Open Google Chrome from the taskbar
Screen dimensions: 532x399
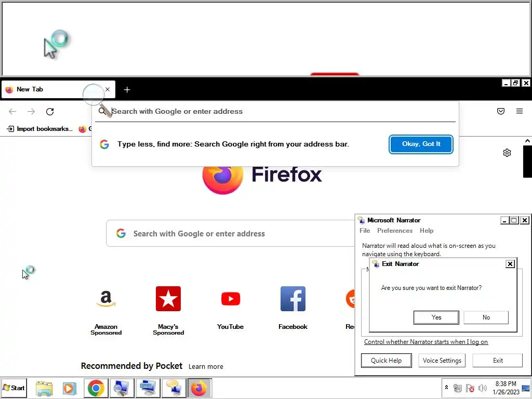click(x=96, y=388)
